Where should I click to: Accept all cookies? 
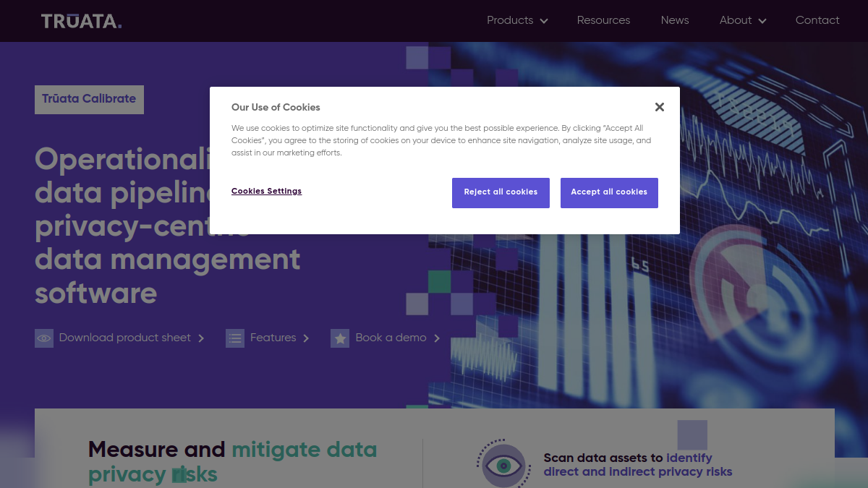[609, 193]
